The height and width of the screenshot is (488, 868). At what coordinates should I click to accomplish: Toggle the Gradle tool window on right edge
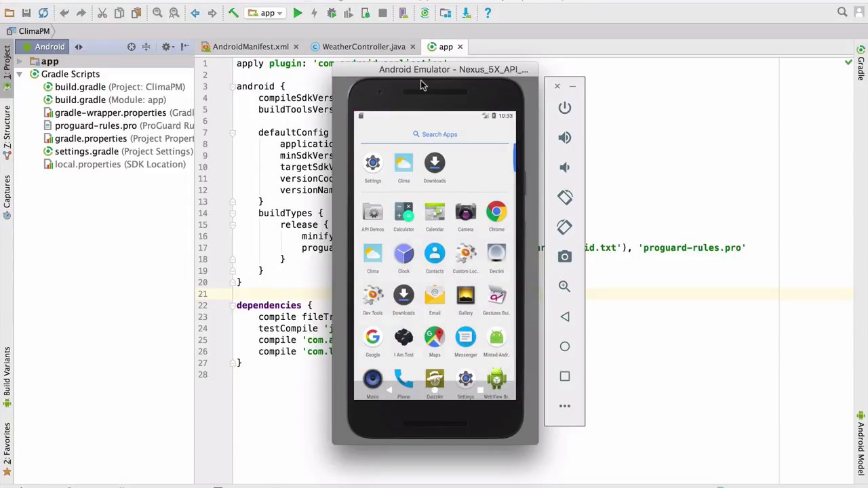861,63
